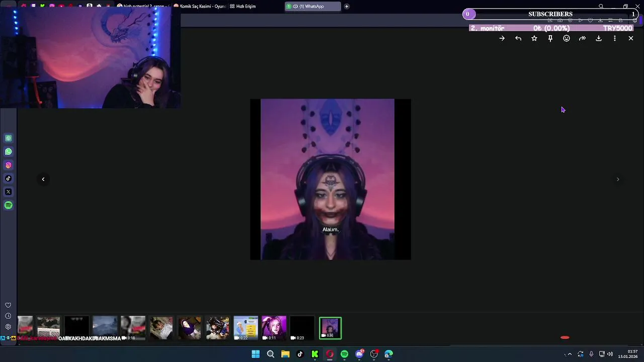Open File Explorer from the taskbar

285,354
